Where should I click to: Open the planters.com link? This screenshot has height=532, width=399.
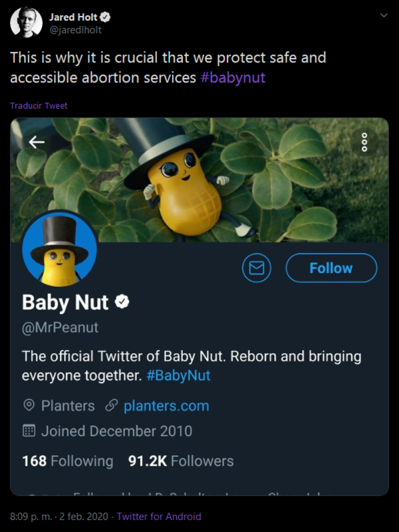[166, 405]
